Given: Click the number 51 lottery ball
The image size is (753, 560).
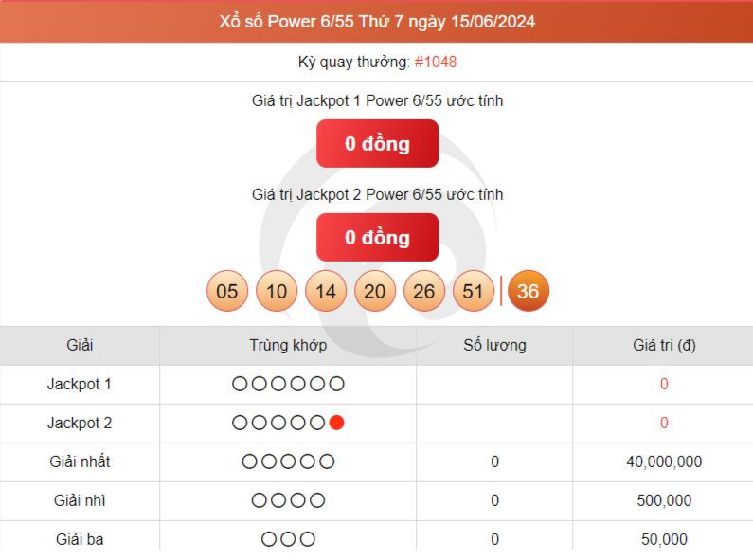Looking at the screenshot, I should (x=474, y=292).
